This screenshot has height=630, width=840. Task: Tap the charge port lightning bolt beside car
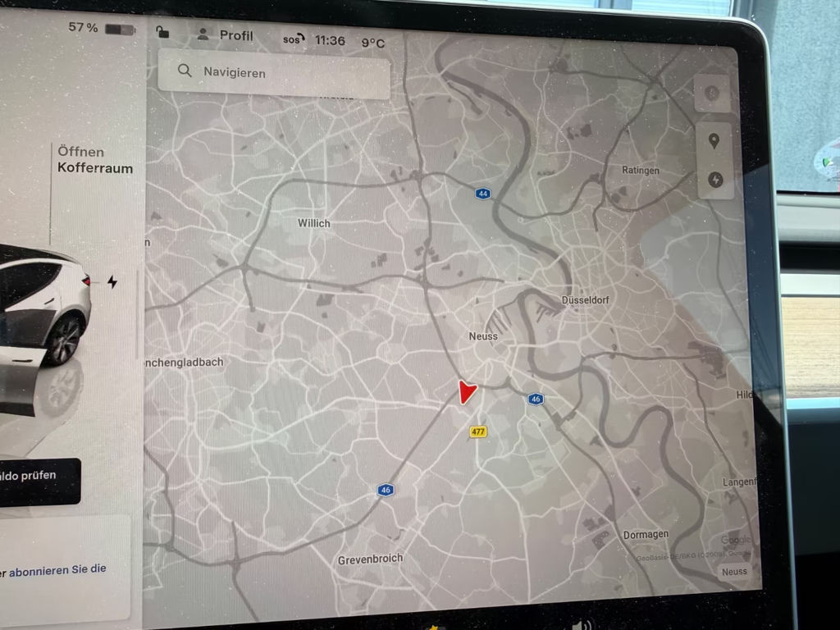(112, 282)
